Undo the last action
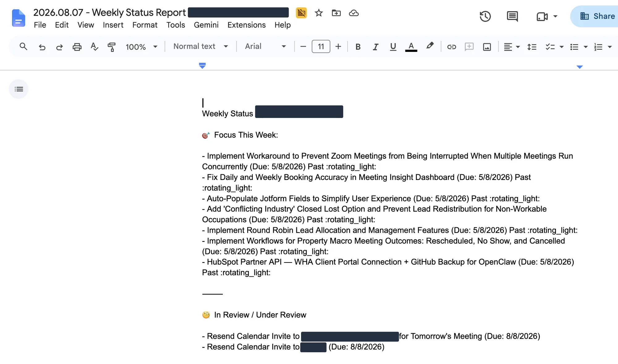 [x=42, y=47]
